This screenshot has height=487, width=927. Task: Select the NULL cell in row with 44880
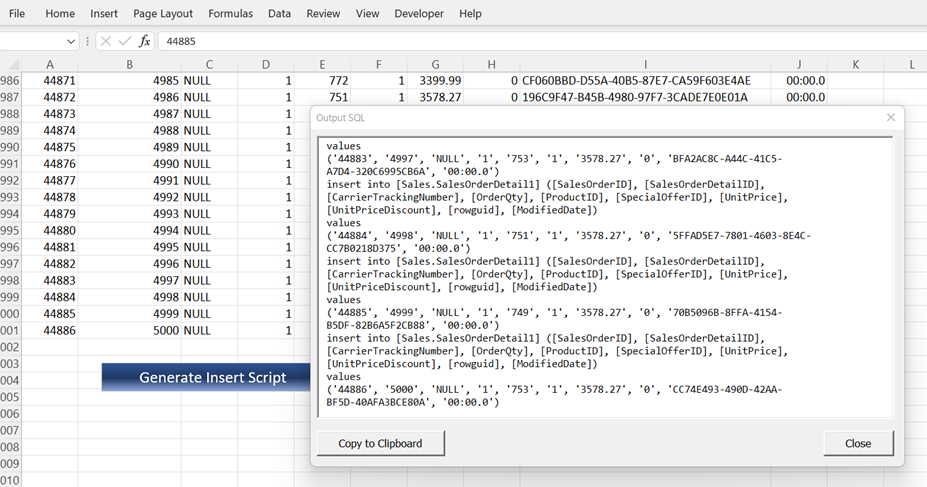click(x=209, y=230)
